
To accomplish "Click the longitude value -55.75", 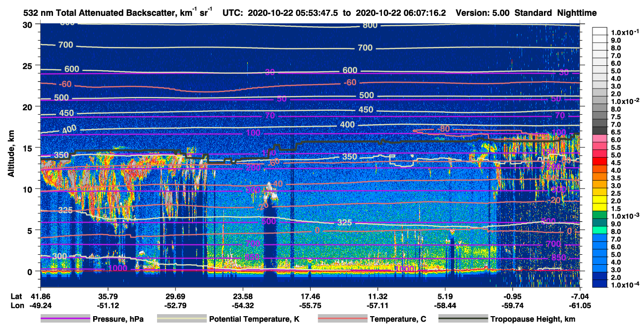I will (x=310, y=306).
